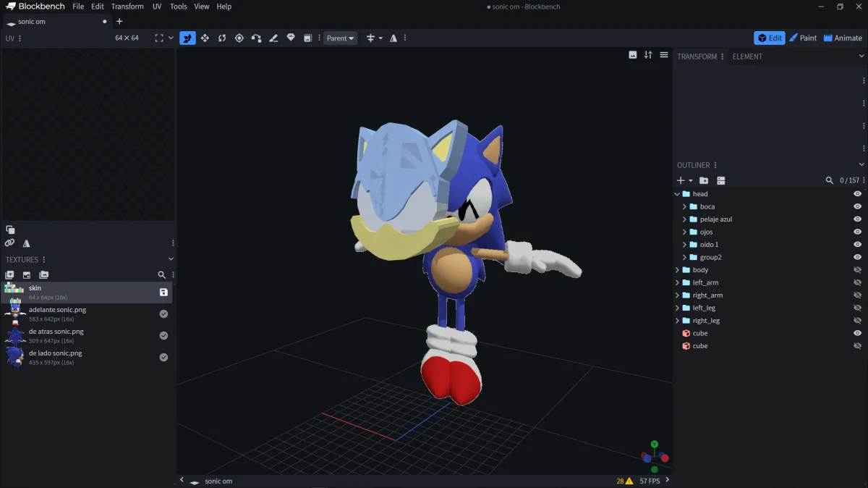Search textures with the magnifier icon
The height and width of the screenshot is (488, 868).
point(161,274)
